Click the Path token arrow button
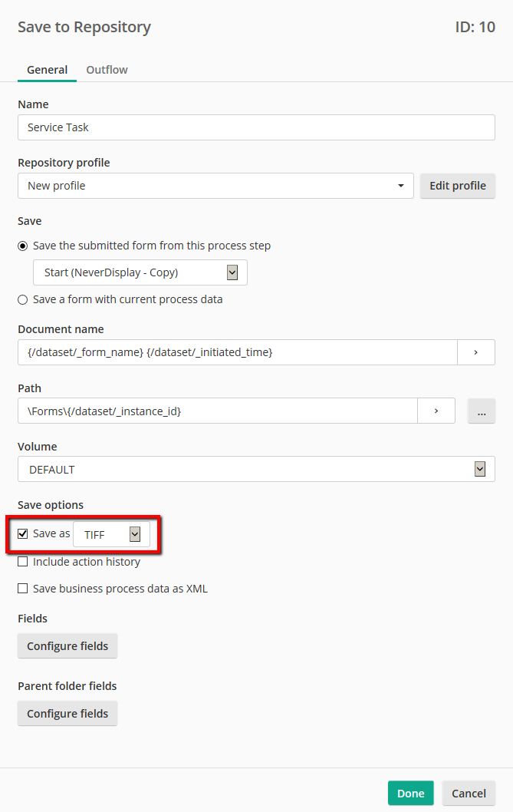The width and height of the screenshot is (513, 812). [436, 411]
